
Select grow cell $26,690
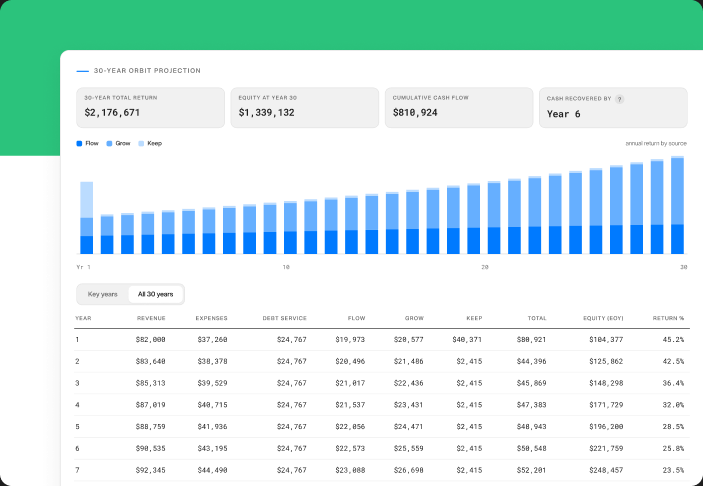point(408,470)
